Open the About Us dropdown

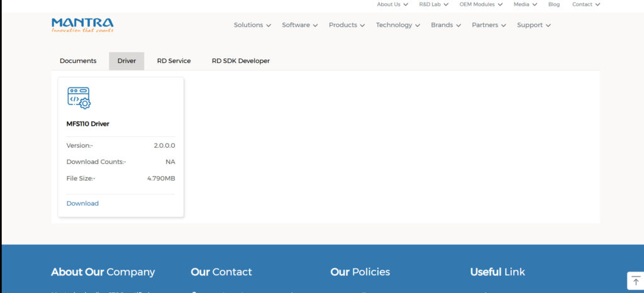tap(392, 4)
